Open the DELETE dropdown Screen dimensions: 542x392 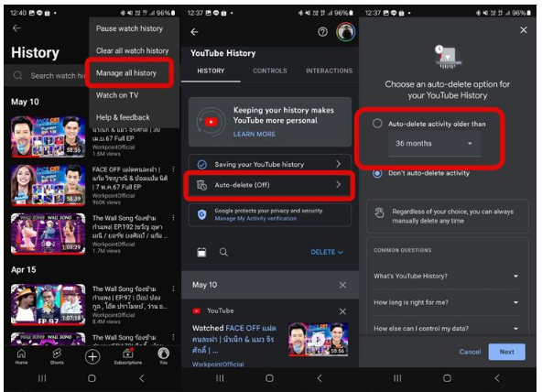pyautogui.click(x=327, y=252)
